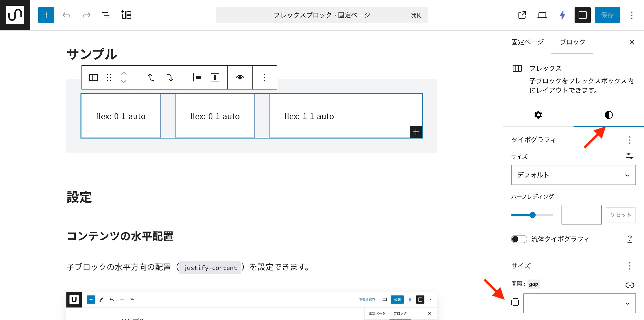The width and height of the screenshot is (644, 320).
Task: Switch to the 固定ページ tab
Action: tap(527, 42)
